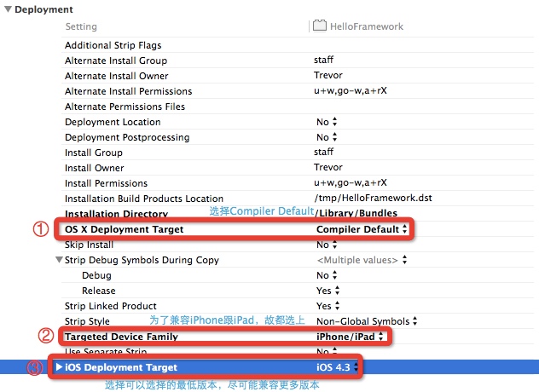Open iOS 4.3 deployment version popup
The width and height of the screenshot is (539, 392).
[x=337, y=367]
